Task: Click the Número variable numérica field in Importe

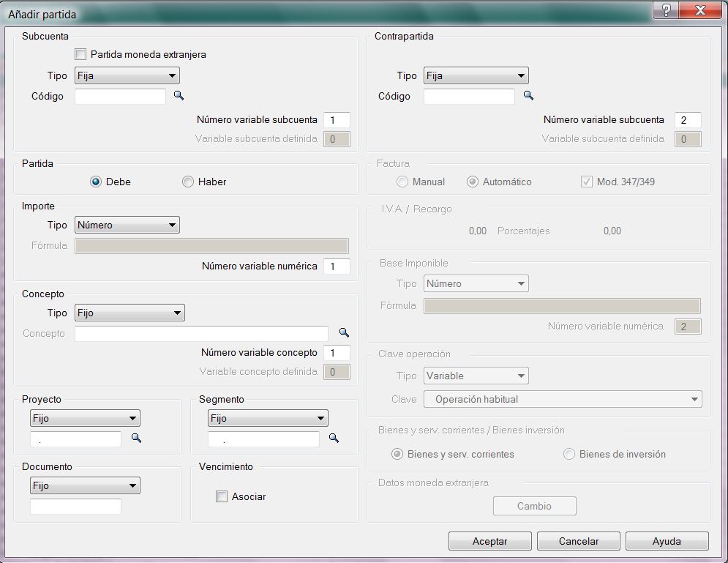Action: [x=337, y=266]
